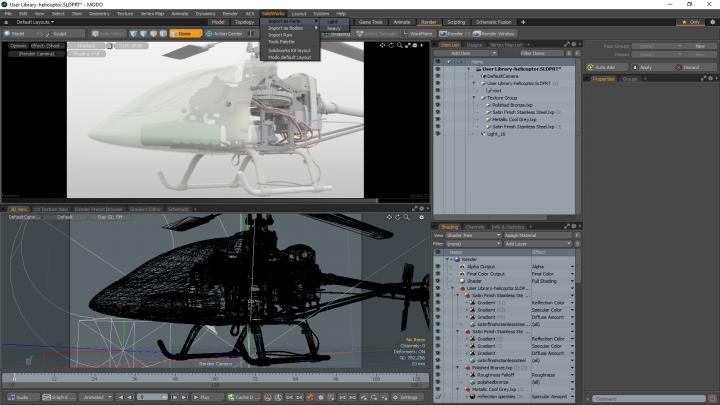Open the shader Filter dropdown
The width and height of the screenshot is (720, 405).
(x=473, y=244)
